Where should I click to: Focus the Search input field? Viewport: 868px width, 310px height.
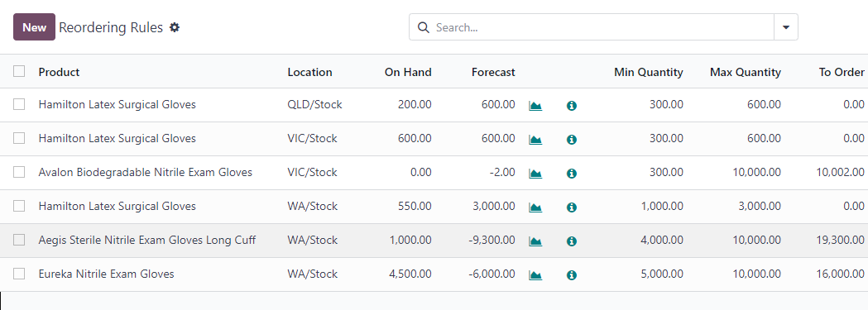click(602, 27)
